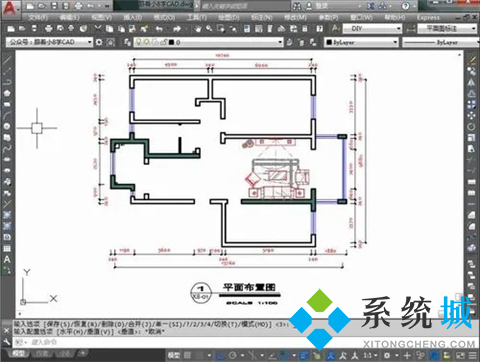Select the Fillet modify tool
480x362 pixels.
point(471,226)
